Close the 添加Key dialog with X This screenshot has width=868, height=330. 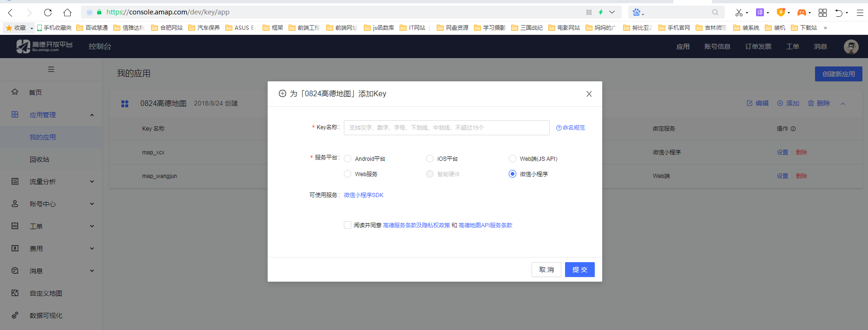[x=589, y=94]
